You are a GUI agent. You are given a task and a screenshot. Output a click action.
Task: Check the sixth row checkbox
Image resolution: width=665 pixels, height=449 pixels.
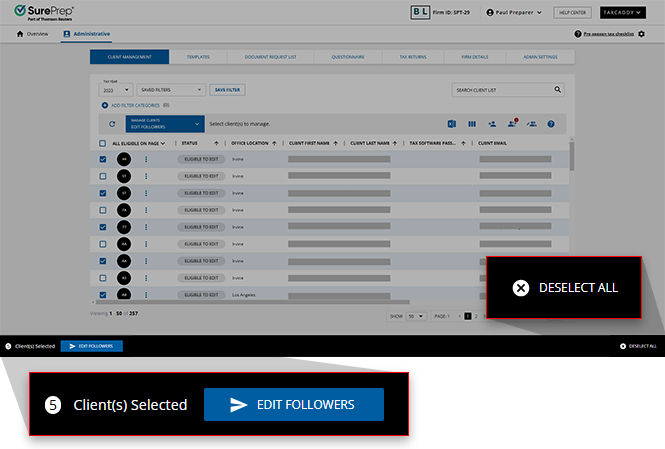[103, 244]
